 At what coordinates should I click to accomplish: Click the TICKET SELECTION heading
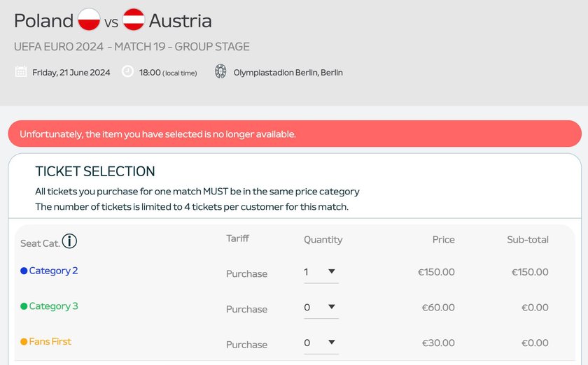(x=95, y=171)
